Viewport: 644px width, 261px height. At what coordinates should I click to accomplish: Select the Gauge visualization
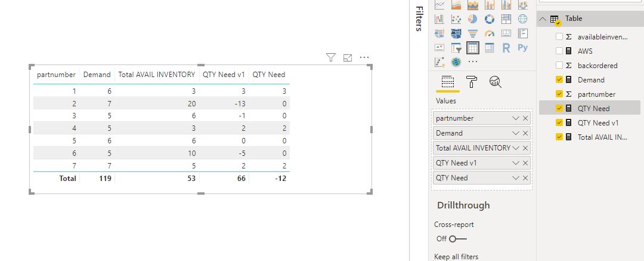pos(489,33)
